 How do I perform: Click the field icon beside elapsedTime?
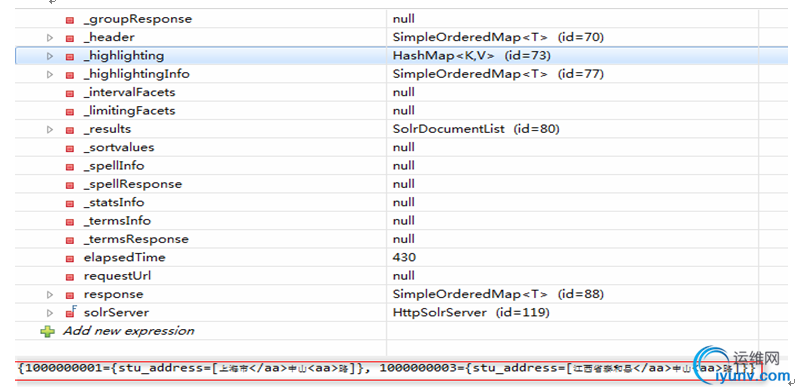tap(70, 258)
